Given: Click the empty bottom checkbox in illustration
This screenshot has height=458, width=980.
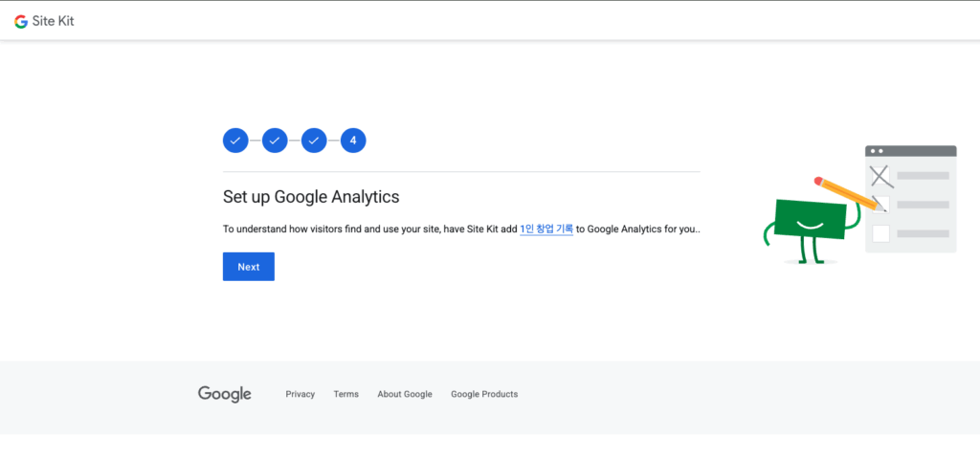Looking at the screenshot, I should point(880,232).
